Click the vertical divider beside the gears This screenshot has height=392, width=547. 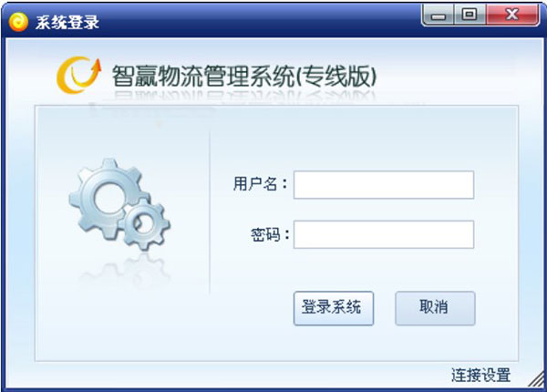tap(210, 212)
